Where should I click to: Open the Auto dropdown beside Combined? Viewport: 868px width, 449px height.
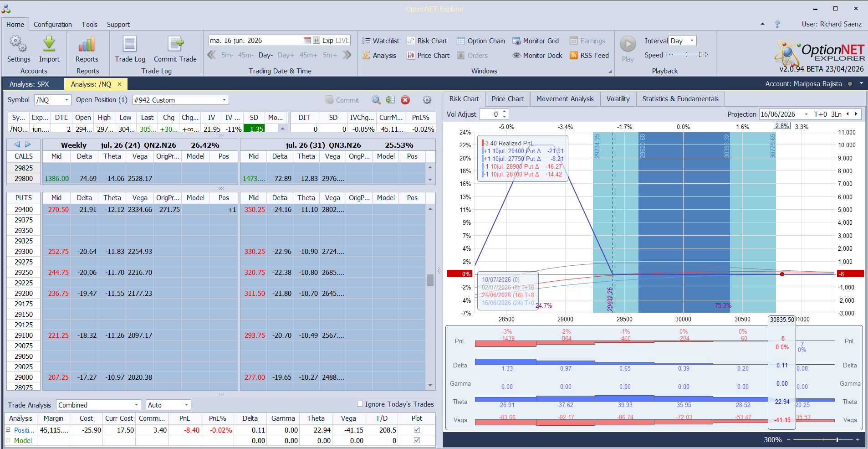(x=186, y=405)
